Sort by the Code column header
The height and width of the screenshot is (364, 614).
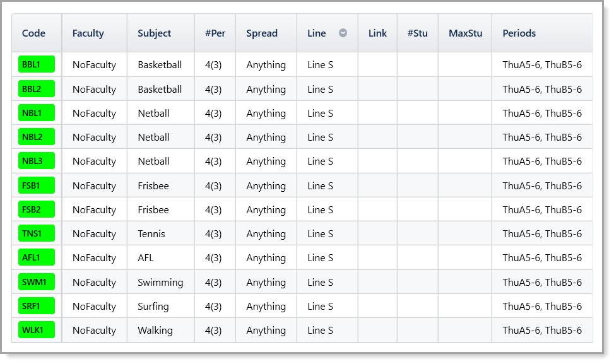point(34,33)
